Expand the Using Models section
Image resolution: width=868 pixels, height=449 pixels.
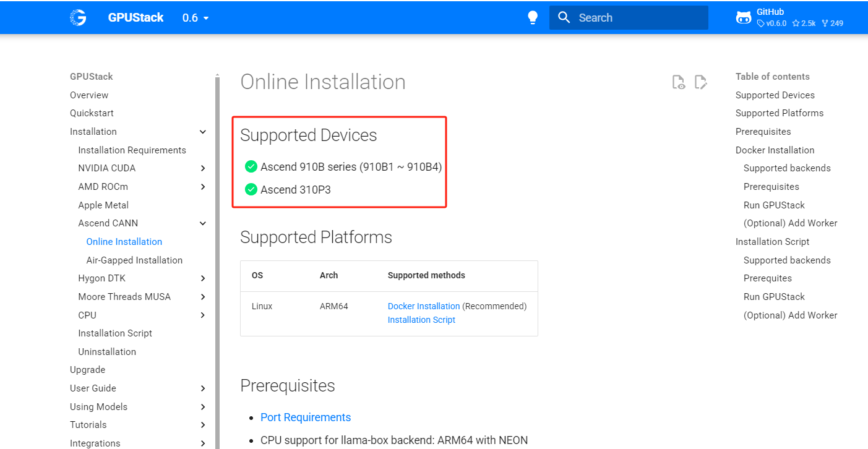(x=203, y=407)
